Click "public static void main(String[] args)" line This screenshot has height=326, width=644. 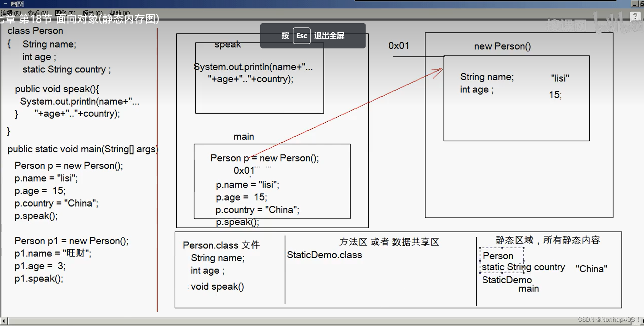83,149
